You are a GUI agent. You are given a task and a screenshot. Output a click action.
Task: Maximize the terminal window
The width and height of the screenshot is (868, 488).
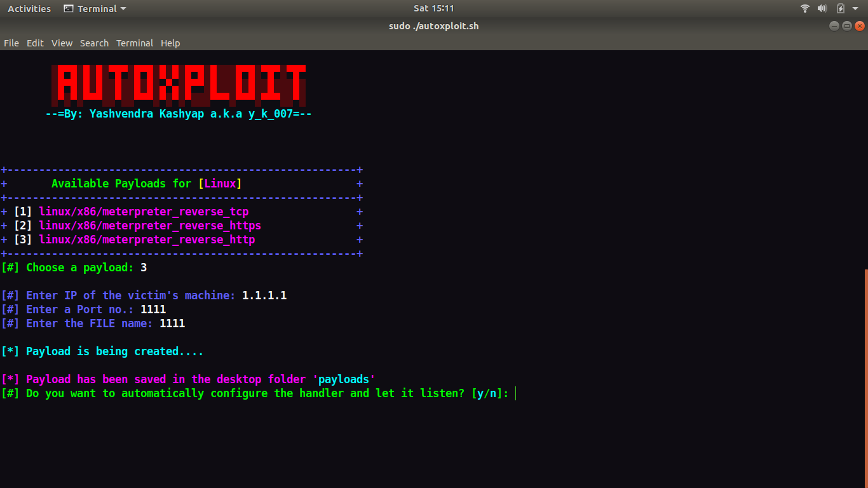(847, 26)
